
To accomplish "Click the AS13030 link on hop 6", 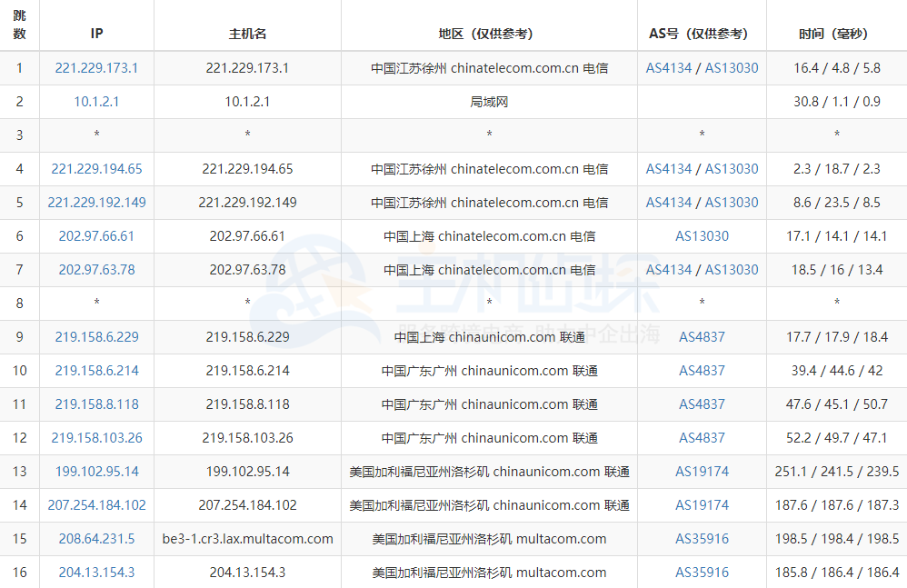I will pyautogui.click(x=701, y=235).
